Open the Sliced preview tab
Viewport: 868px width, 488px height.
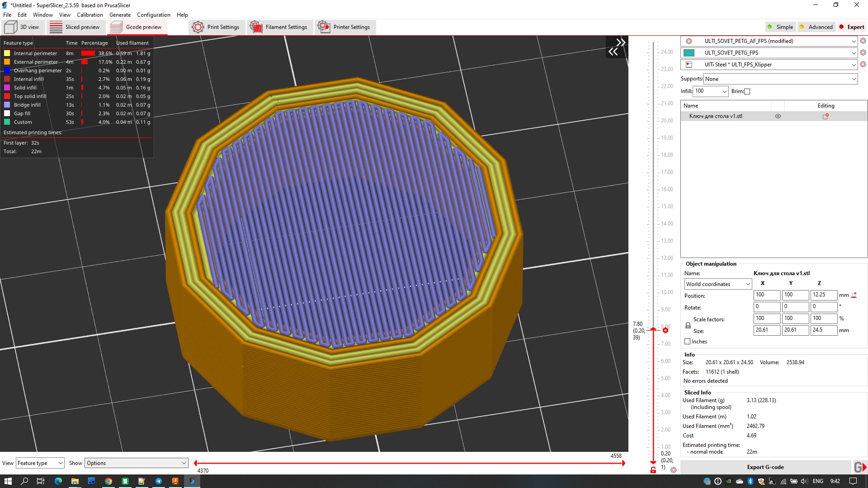click(75, 27)
